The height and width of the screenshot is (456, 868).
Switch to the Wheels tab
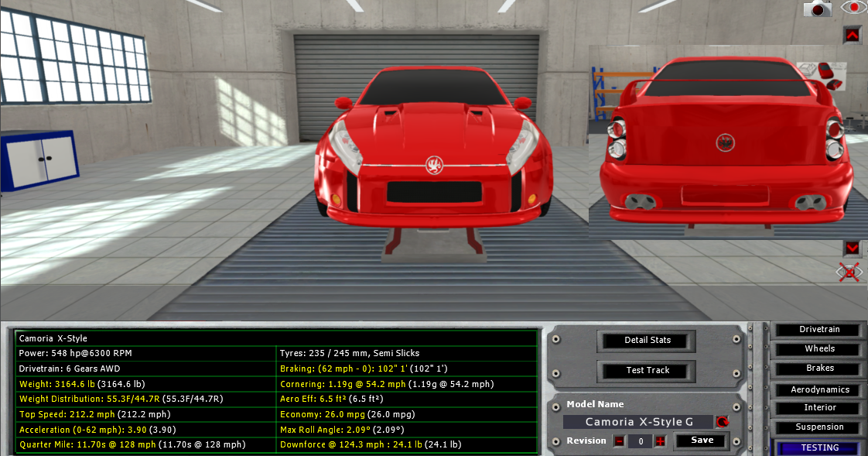(819, 349)
